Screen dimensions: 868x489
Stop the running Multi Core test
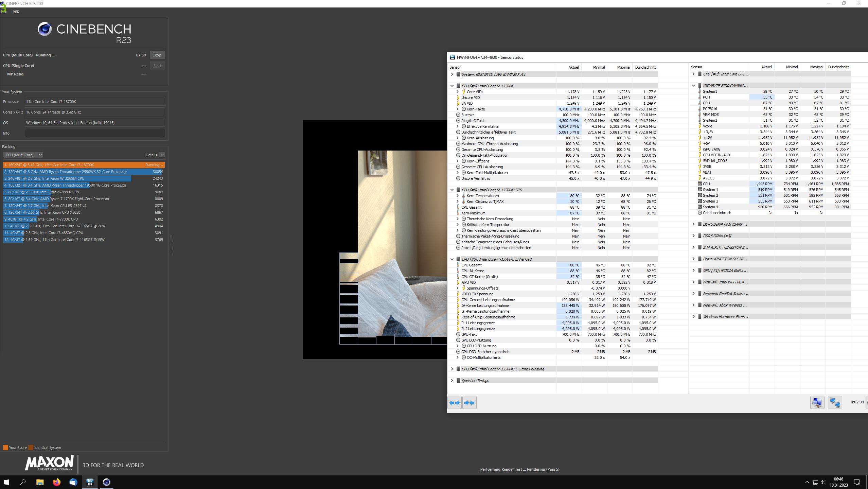click(157, 55)
